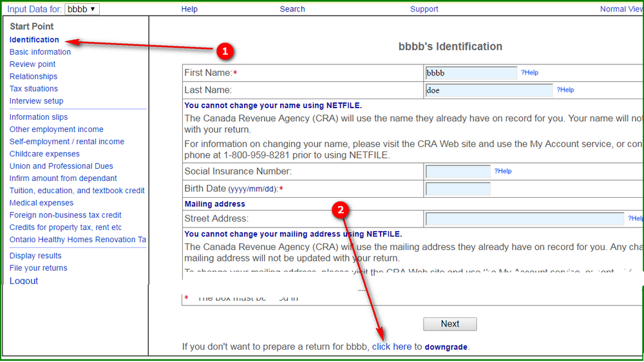Go to Display results
The width and height of the screenshot is (644, 362).
pos(35,256)
